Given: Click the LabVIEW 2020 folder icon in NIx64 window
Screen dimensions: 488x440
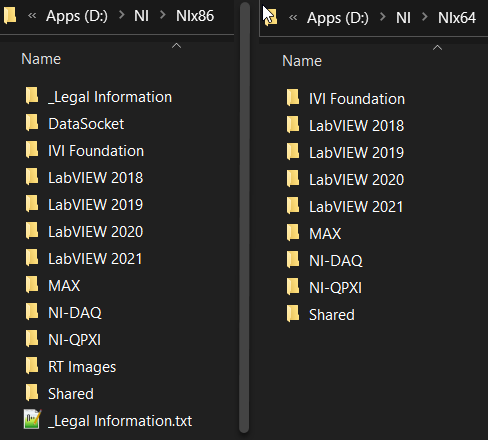Looking at the screenshot, I should [x=293, y=179].
